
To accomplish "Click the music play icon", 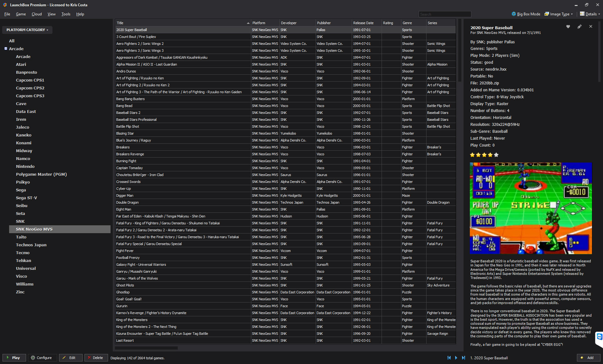I will [456, 358].
